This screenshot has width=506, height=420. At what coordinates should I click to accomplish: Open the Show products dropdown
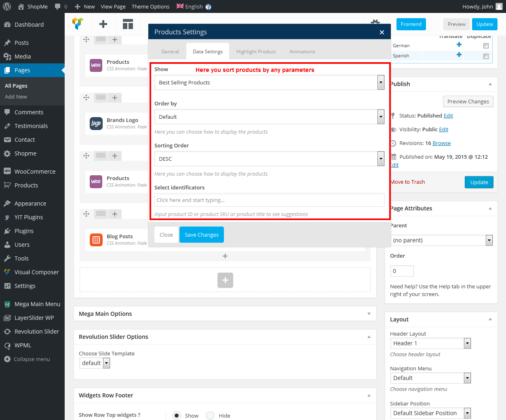[269, 82]
